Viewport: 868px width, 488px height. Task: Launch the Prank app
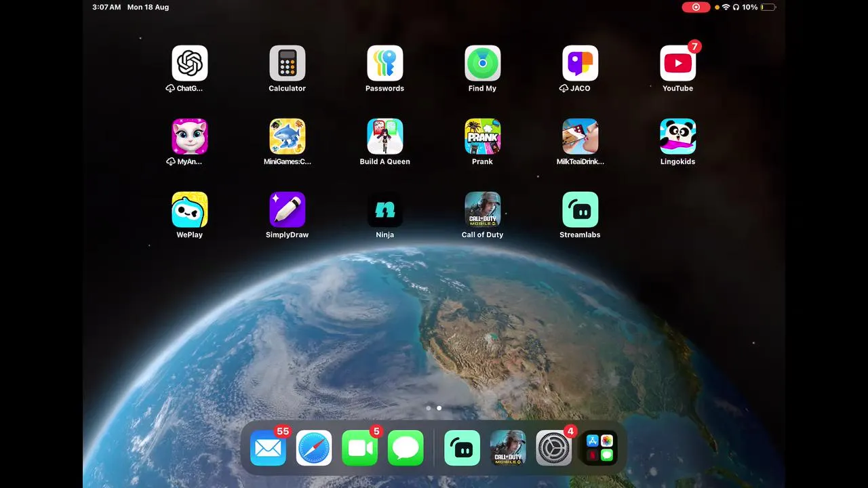483,136
